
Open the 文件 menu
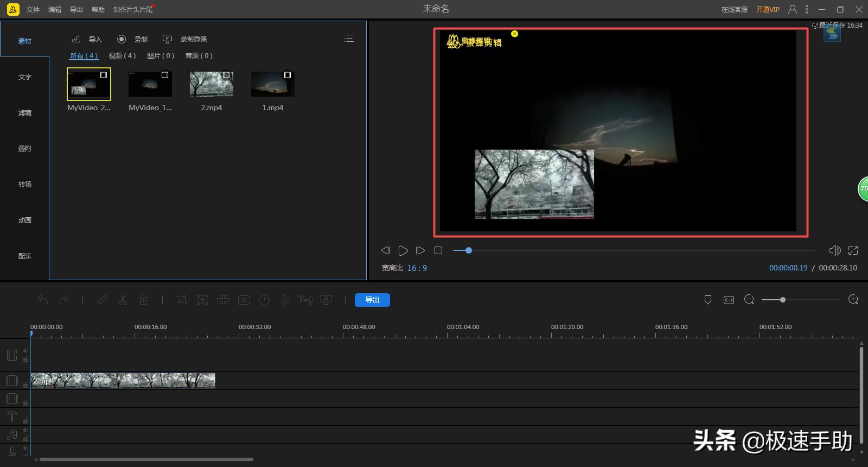click(33, 10)
